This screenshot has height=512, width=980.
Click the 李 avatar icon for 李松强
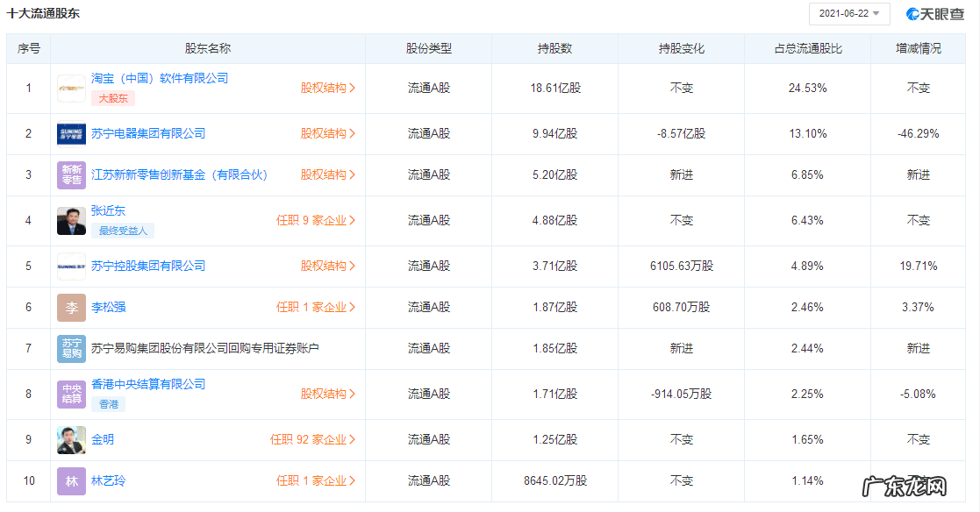(x=71, y=308)
